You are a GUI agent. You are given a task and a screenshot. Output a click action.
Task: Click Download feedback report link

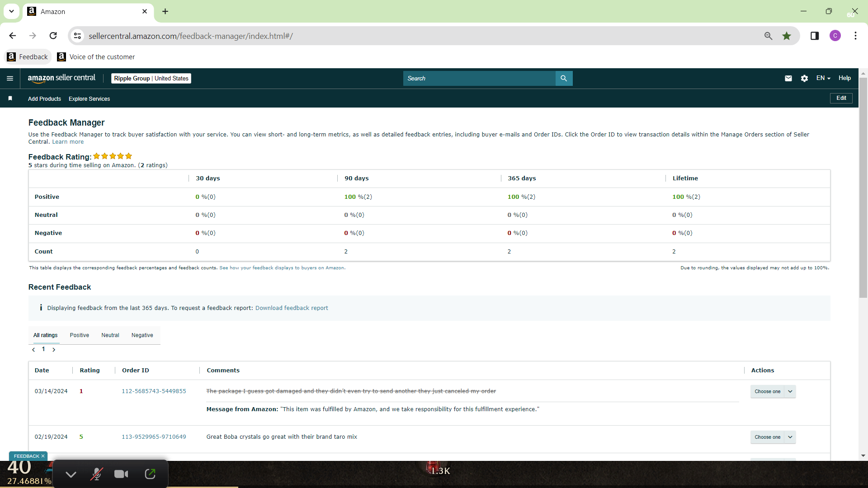point(292,308)
